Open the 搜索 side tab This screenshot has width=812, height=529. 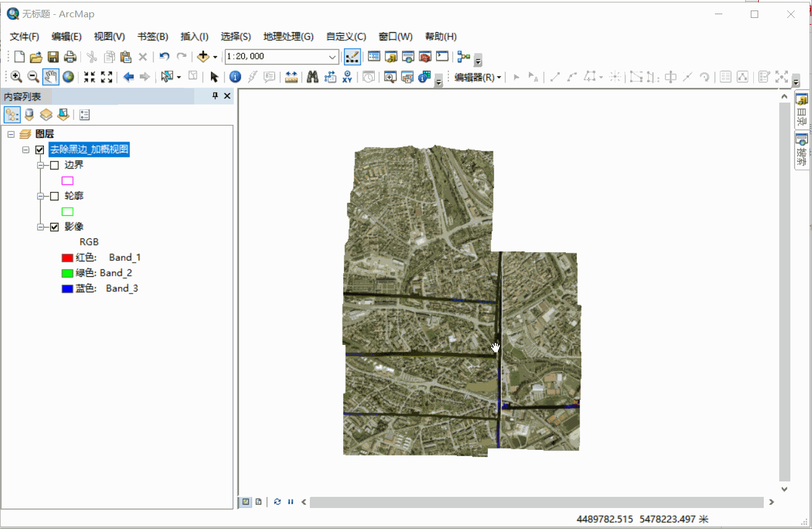tap(802, 150)
